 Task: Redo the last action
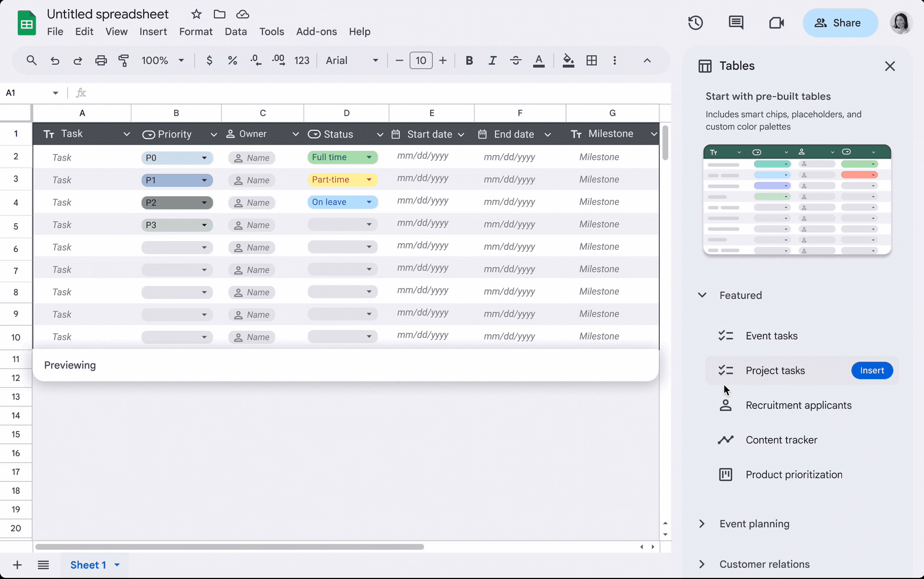78,60
